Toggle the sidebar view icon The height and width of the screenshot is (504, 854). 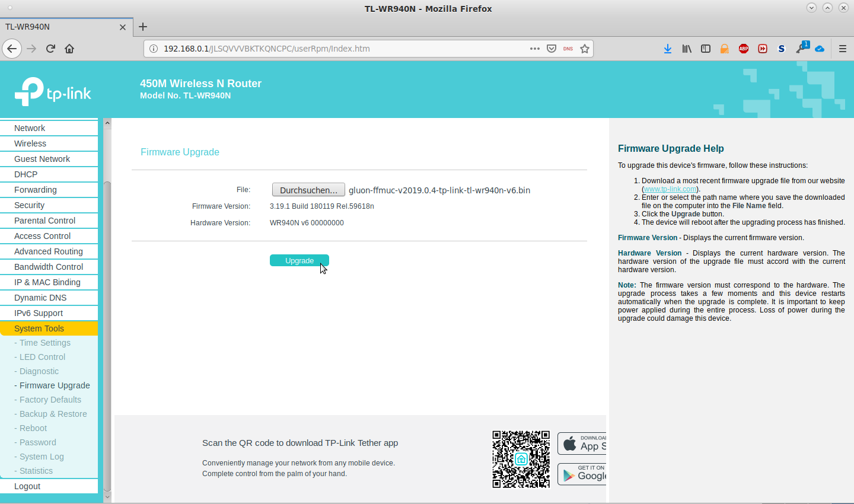pyautogui.click(x=706, y=49)
